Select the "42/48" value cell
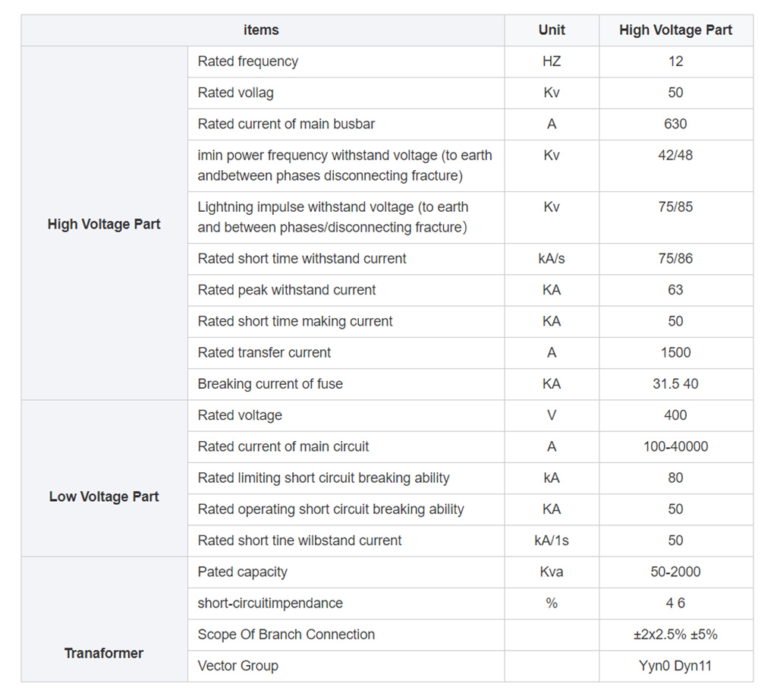This screenshot has width=777, height=700. point(675,156)
